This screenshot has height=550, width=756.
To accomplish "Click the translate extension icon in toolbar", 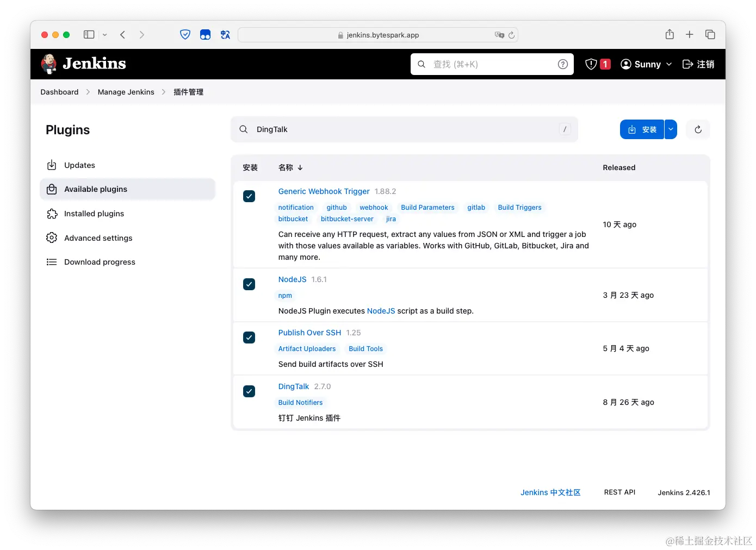I will point(225,35).
